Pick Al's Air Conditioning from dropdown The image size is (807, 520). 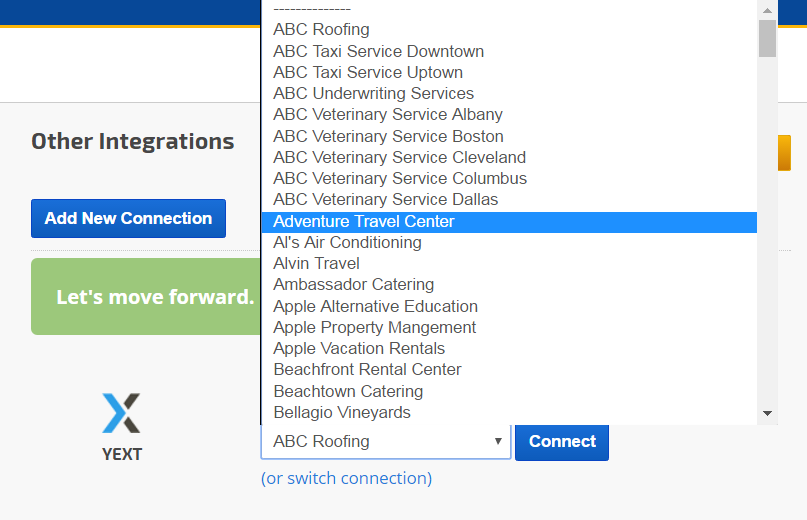(x=347, y=242)
